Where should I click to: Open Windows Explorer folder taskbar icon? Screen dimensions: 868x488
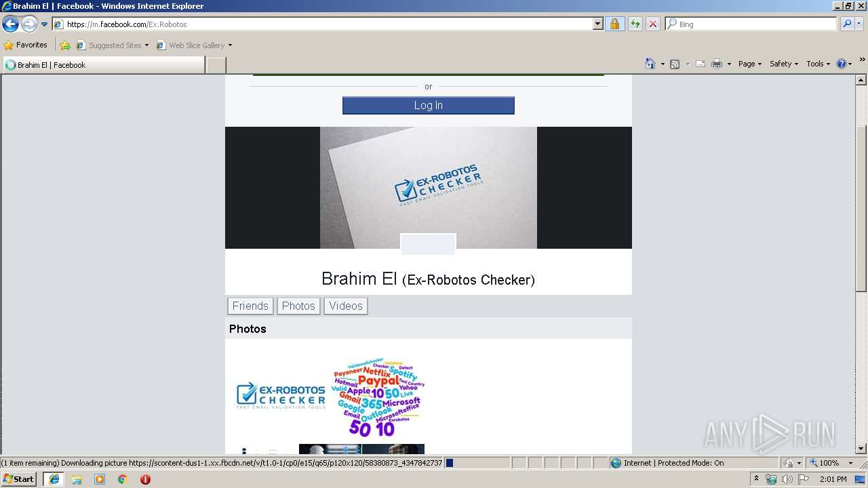click(x=77, y=479)
